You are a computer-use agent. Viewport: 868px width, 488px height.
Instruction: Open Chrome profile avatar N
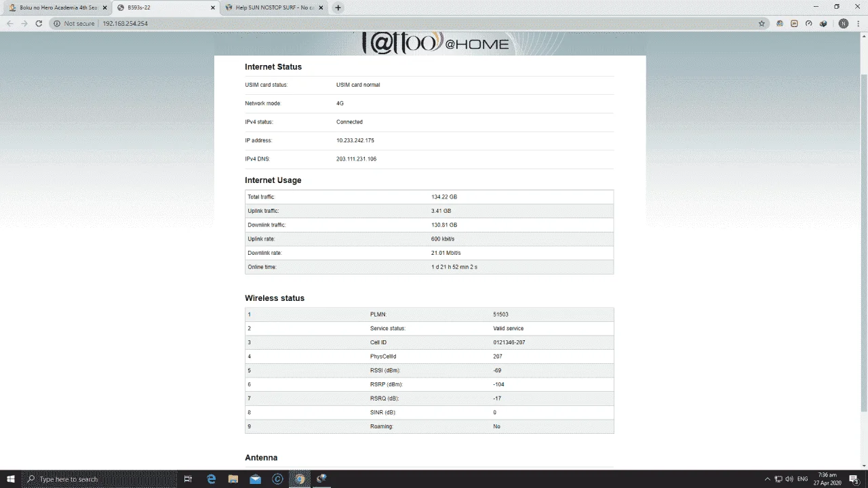point(843,23)
